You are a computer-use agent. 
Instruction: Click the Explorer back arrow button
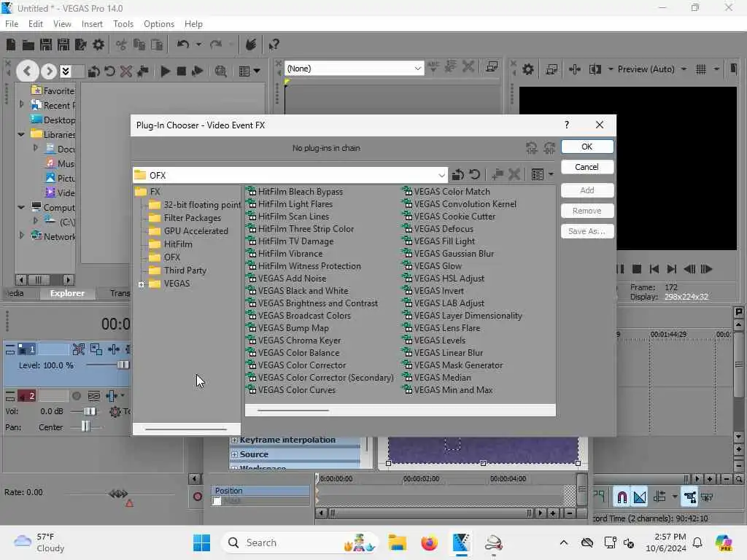point(27,71)
